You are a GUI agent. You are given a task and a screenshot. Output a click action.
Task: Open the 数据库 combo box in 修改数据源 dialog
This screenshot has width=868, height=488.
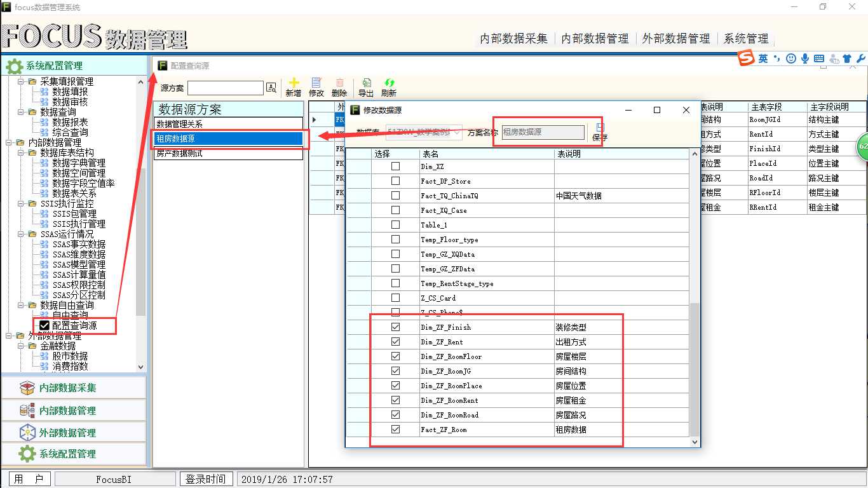tap(424, 133)
